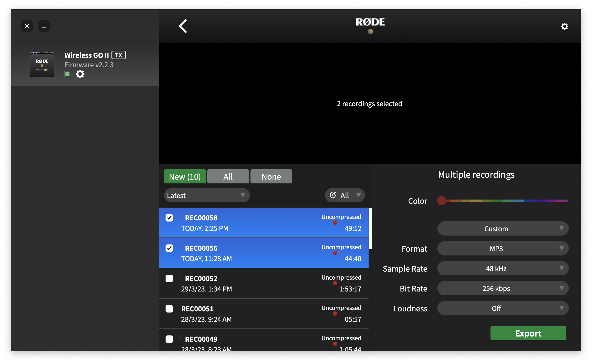The height and width of the screenshot is (364, 592).
Task: Select the REC00051 recording name
Action: (x=197, y=309)
